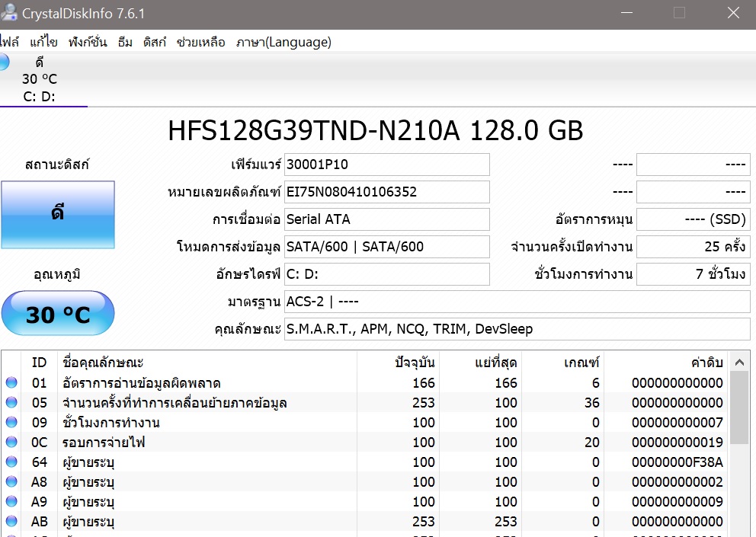Click raw value 000000000009
Viewport: 756px width, 537px height.
(x=678, y=502)
